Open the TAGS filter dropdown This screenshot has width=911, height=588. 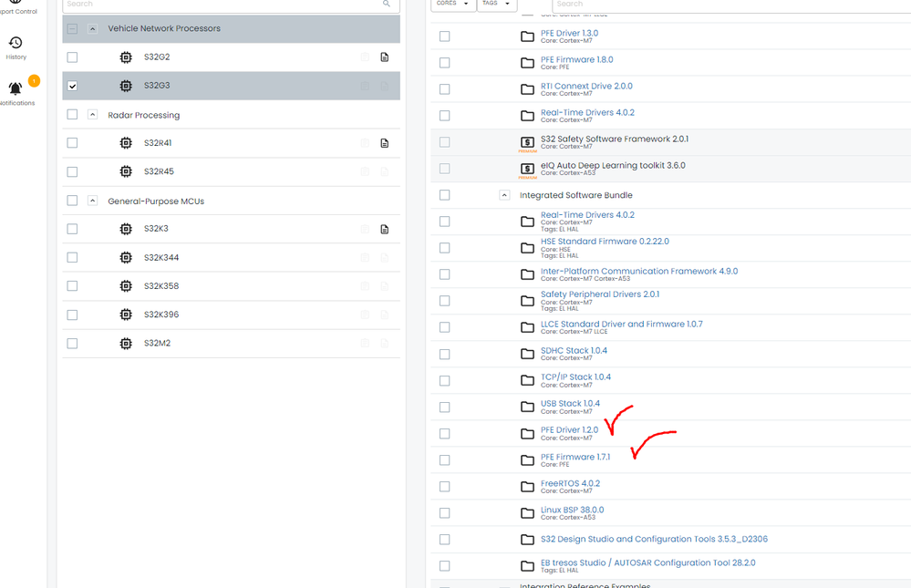[497, 5]
